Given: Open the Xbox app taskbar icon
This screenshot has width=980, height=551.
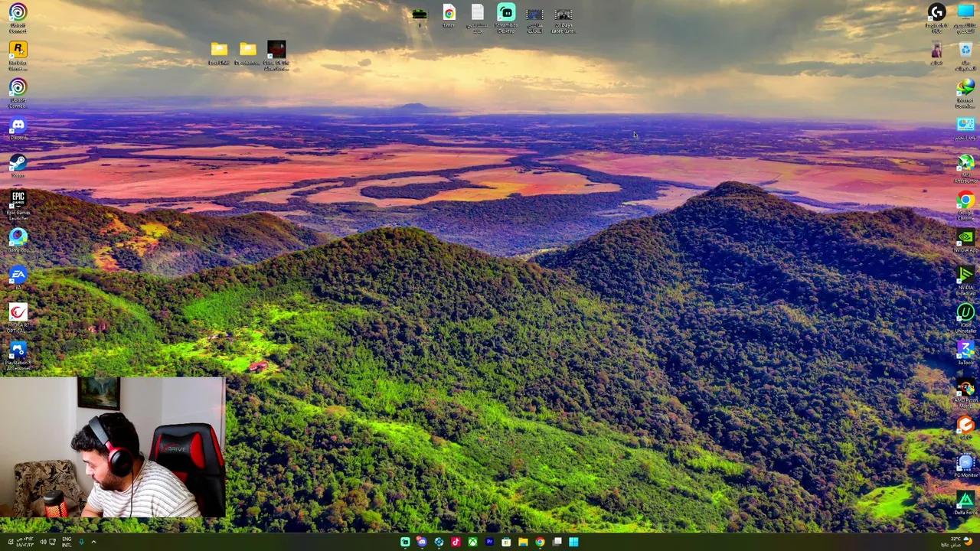Looking at the screenshot, I should 472,542.
